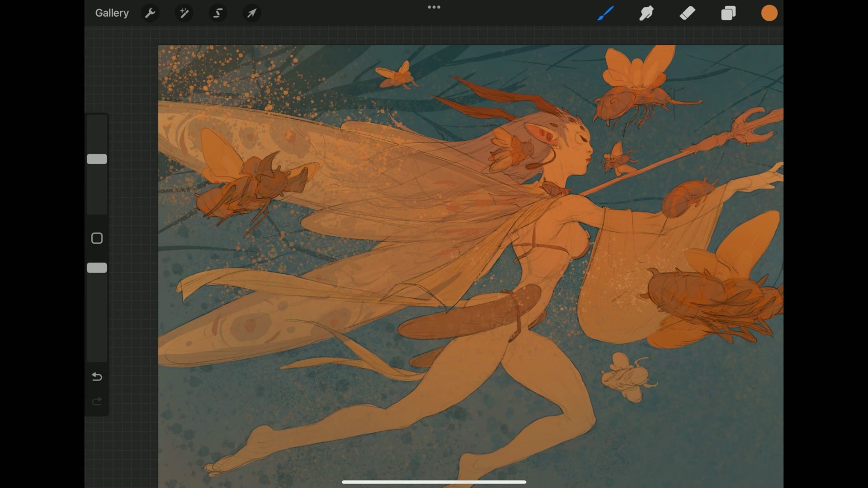Open the smudge brush library
Screen dimensions: 868x488
coord(646,13)
